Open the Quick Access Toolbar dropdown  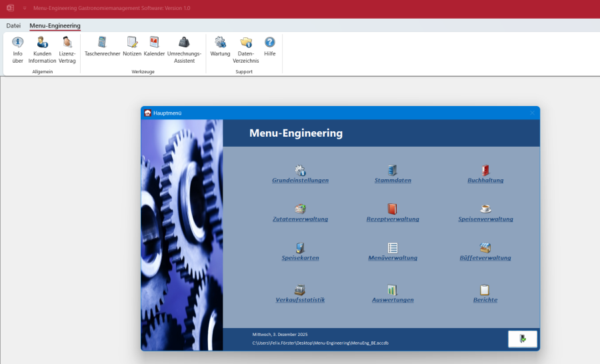click(25, 8)
